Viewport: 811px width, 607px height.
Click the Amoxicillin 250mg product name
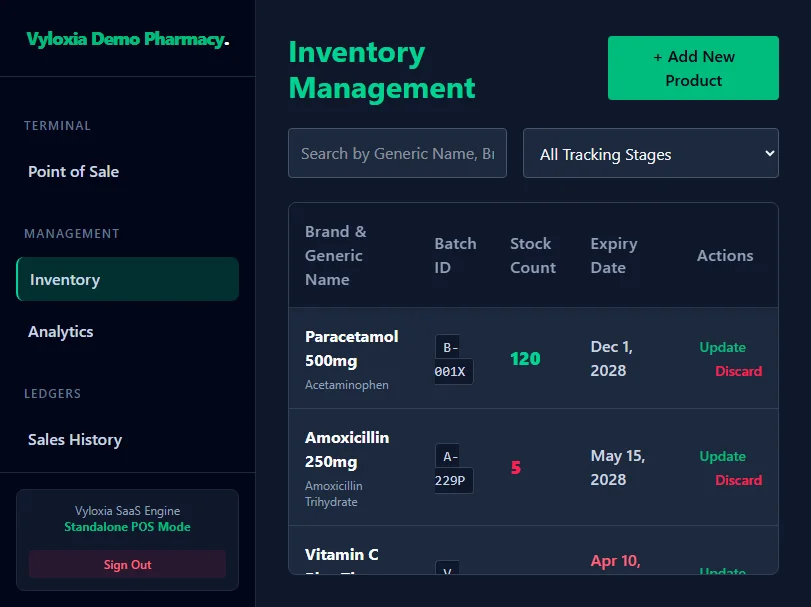(x=347, y=449)
